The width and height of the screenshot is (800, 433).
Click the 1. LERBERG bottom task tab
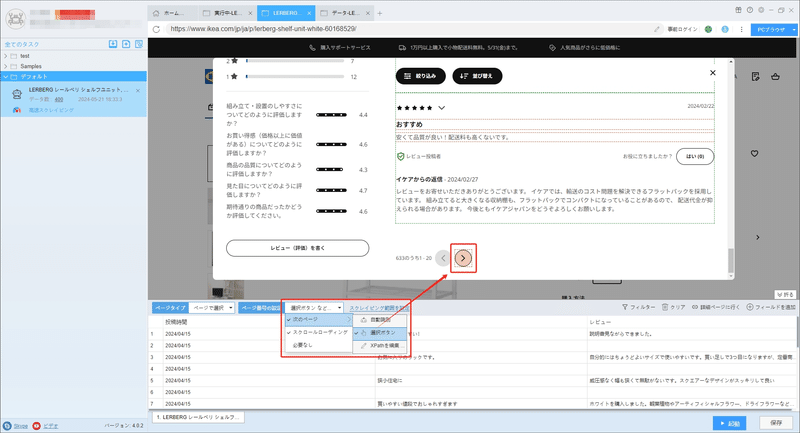(x=198, y=417)
